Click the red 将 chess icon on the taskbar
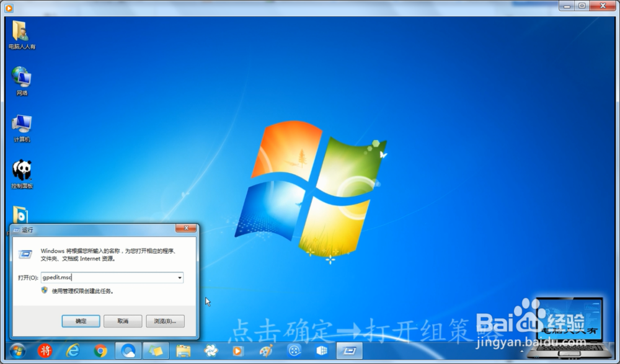This screenshot has height=364, width=620. [x=45, y=351]
